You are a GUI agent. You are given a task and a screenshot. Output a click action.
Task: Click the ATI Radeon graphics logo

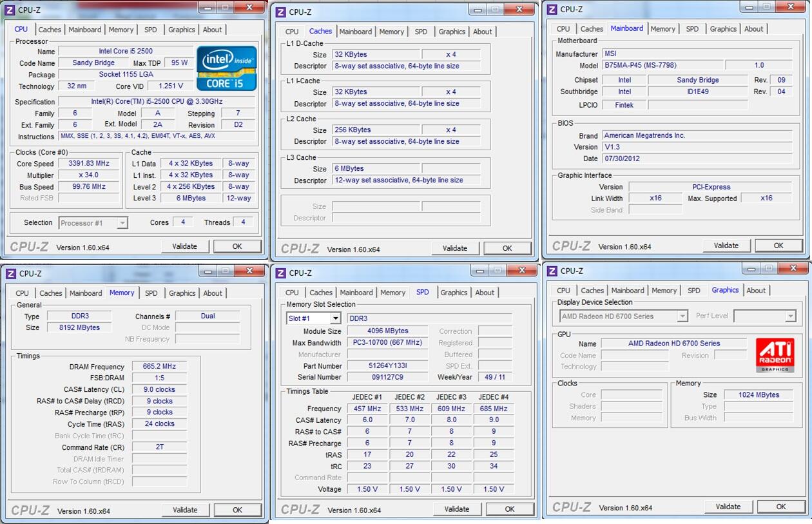[775, 355]
